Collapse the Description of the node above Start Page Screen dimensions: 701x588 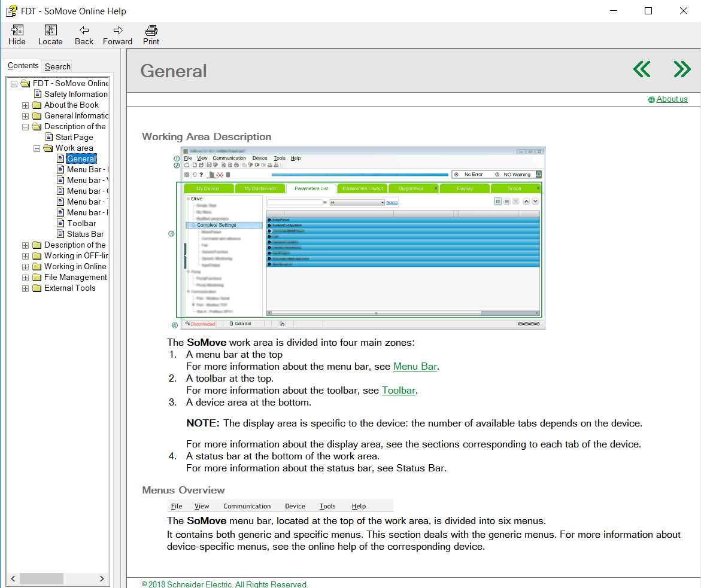click(x=26, y=127)
